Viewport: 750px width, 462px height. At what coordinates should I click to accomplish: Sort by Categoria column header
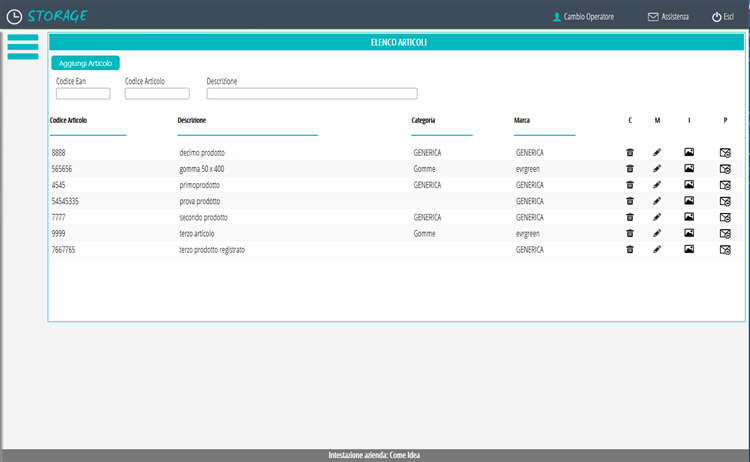(423, 121)
